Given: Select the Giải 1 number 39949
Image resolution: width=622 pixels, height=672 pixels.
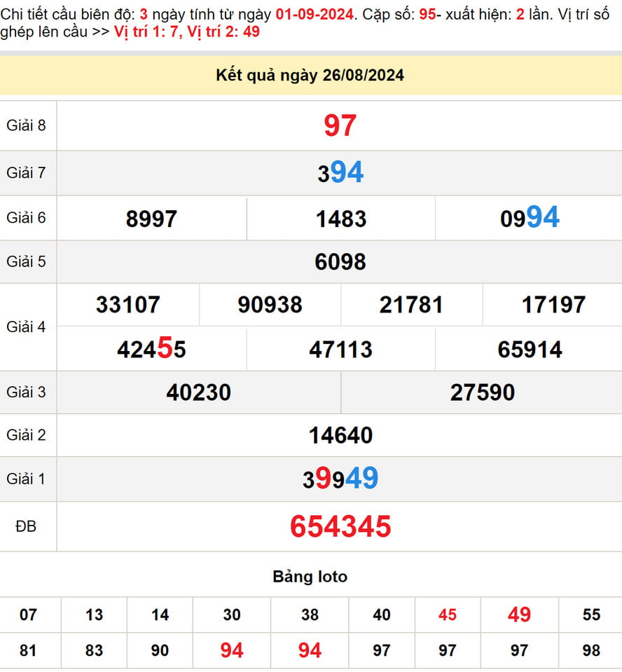Looking at the screenshot, I should 340,479.
